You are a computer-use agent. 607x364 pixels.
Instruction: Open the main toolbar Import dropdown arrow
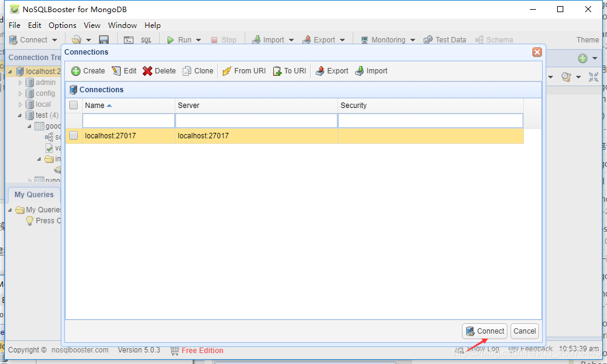291,40
